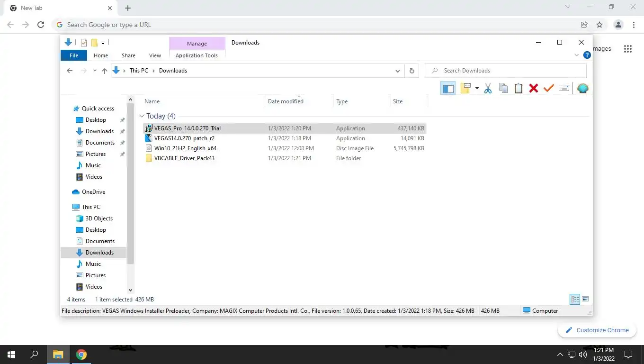
Task: Click the New Folder quick access icon
Action: [x=94, y=43]
